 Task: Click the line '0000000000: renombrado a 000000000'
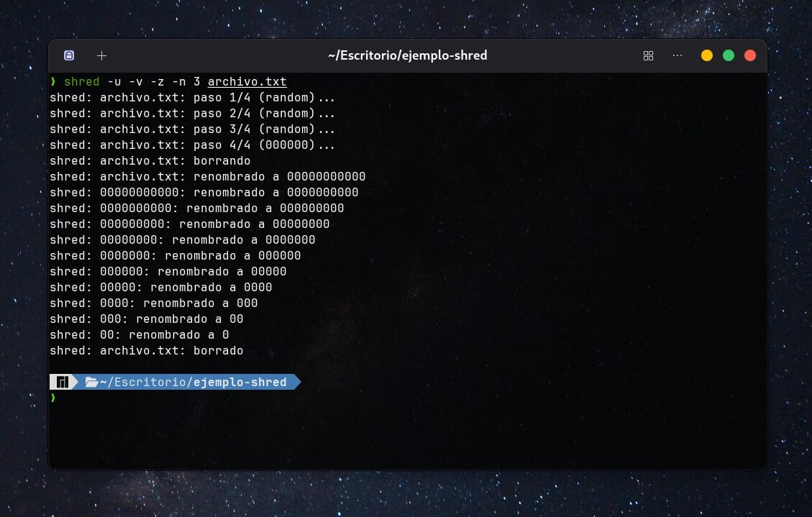197,208
